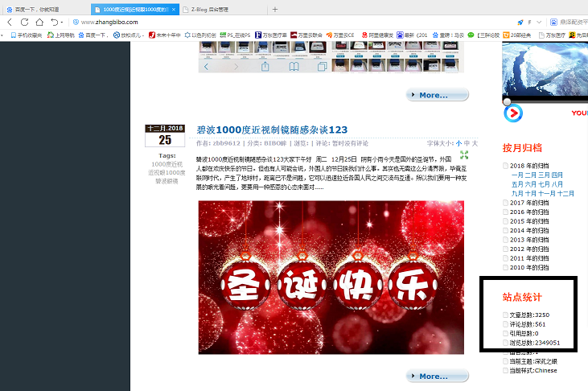The width and height of the screenshot is (588, 391).
Task: Click the lightning mode icon near rocket
Action: (x=529, y=23)
